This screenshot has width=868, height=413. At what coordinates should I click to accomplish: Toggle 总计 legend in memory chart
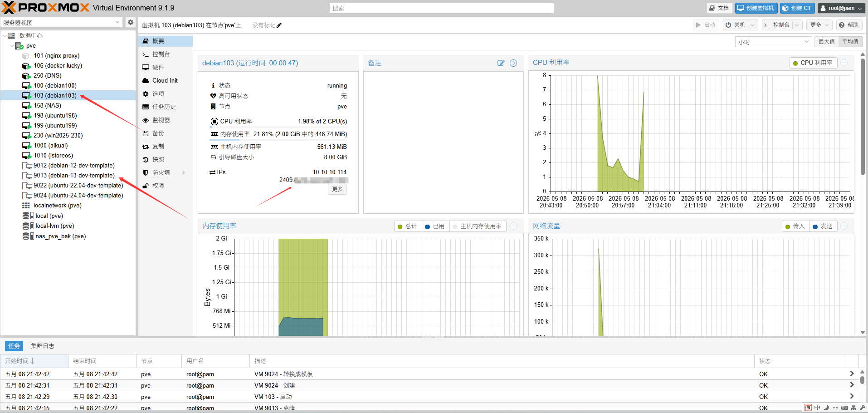(x=407, y=226)
